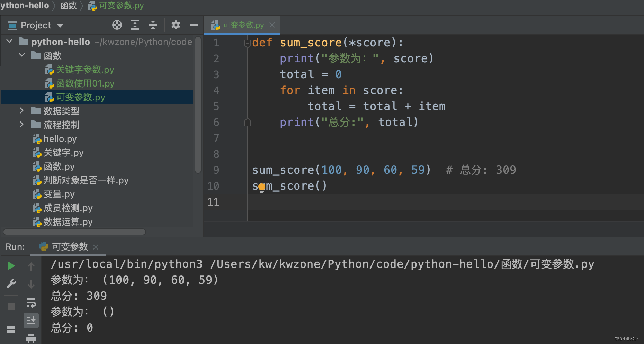Place cursor on sum_score(100, 90, 60, 59) call

[341, 170]
